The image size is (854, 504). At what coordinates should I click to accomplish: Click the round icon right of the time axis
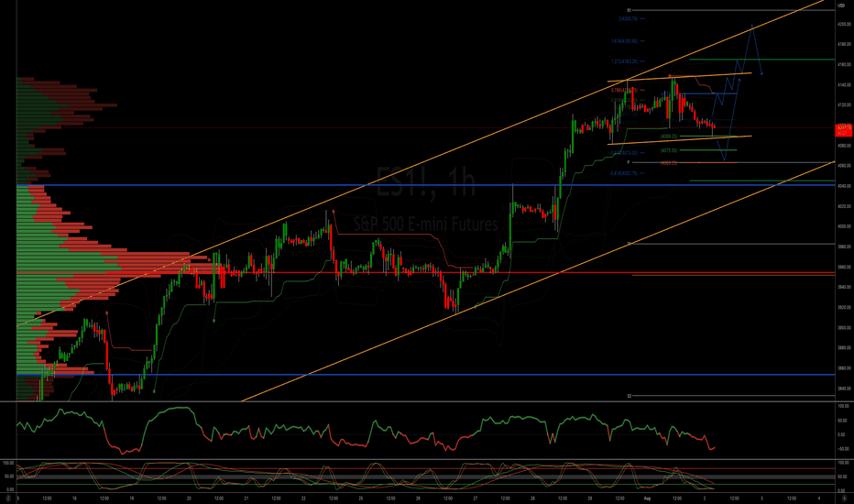click(844, 498)
